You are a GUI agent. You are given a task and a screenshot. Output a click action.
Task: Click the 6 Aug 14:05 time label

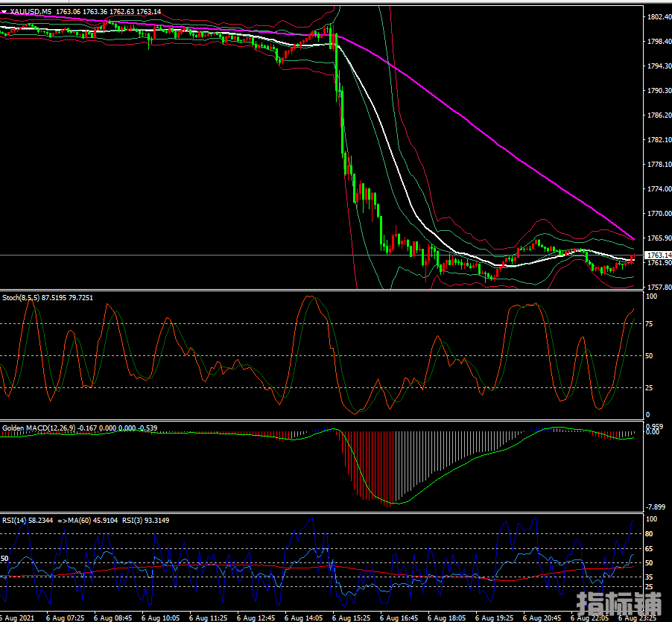pos(303,618)
